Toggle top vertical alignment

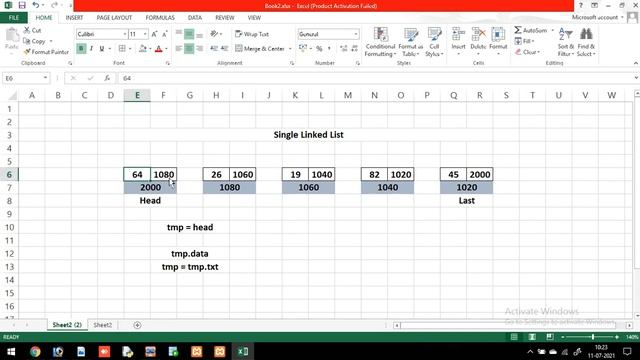tap(179, 34)
